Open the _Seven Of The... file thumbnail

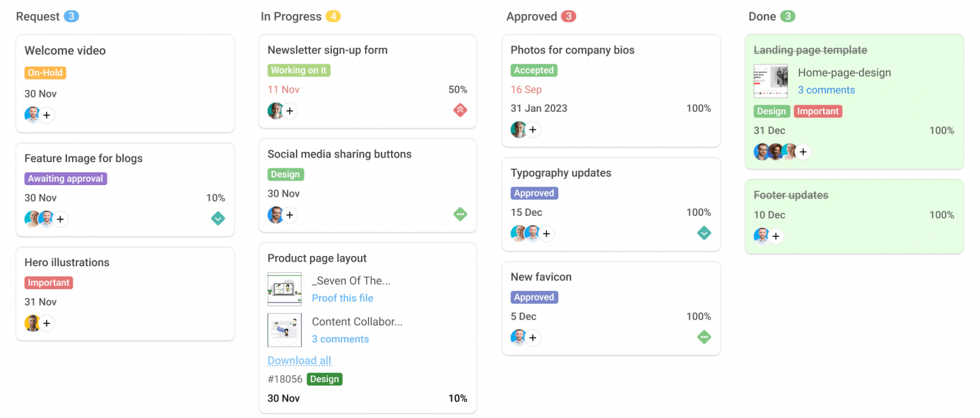pyautogui.click(x=285, y=289)
